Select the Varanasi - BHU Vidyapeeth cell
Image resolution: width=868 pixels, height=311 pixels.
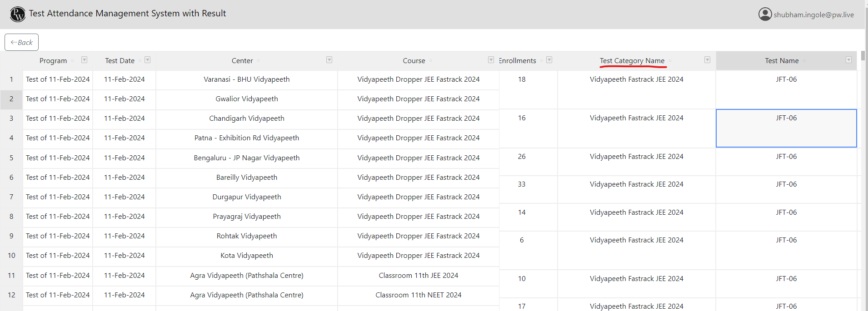click(246, 79)
